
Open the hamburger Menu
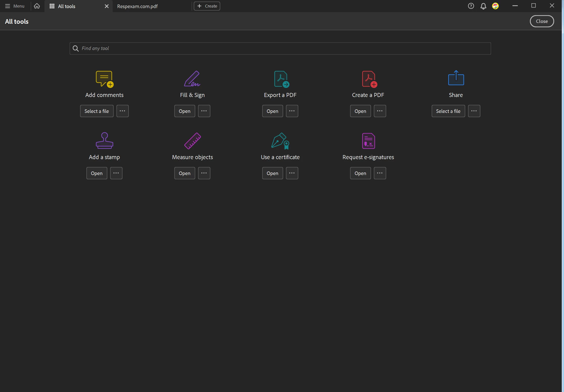pos(15,6)
